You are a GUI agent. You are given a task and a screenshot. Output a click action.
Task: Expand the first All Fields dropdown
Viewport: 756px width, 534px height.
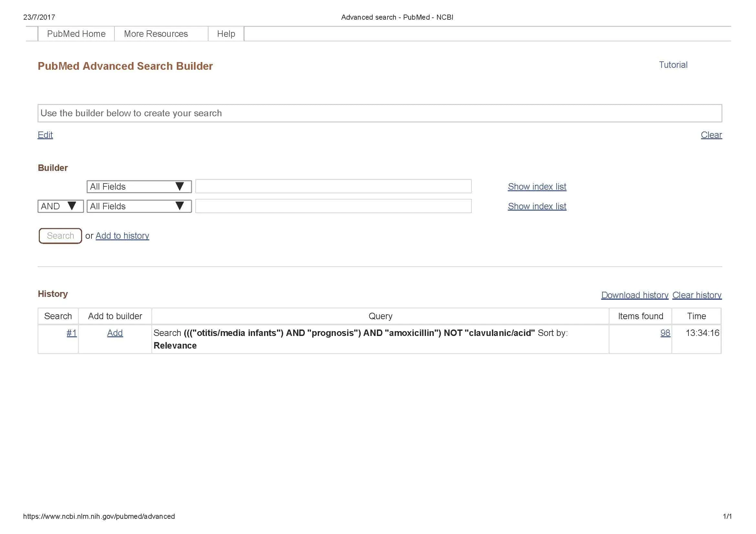pos(139,186)
